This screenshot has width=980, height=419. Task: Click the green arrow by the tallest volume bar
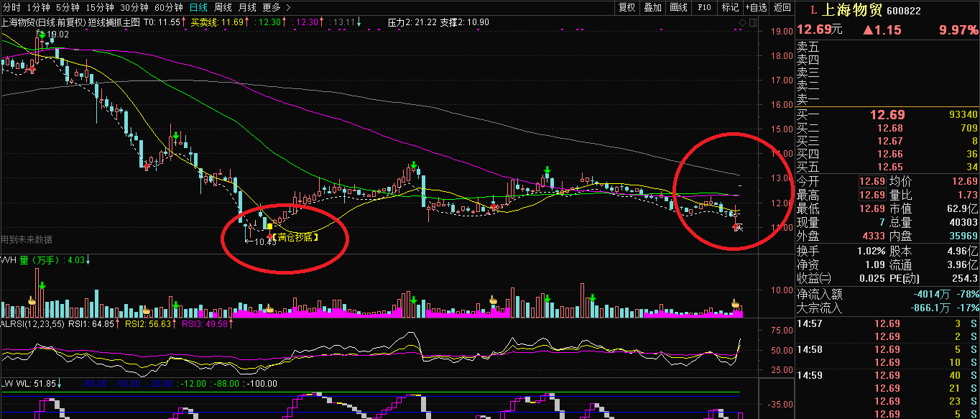[42, 287]
